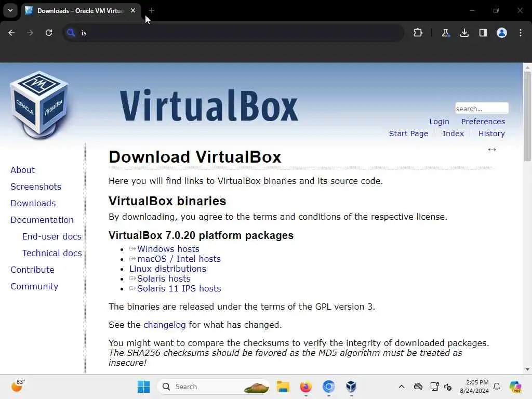Screen dimensions: 532x399
Task: Open Firefox from the taskbar
Action: click(x=305, y=387)
